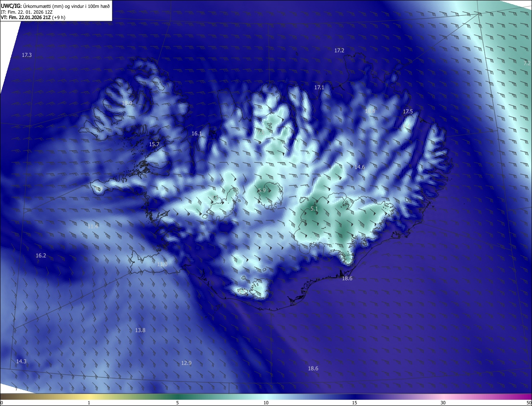Click the 5.1 value on the large glacier
Screen dimensions: 532x406
[x=314, y=209]
